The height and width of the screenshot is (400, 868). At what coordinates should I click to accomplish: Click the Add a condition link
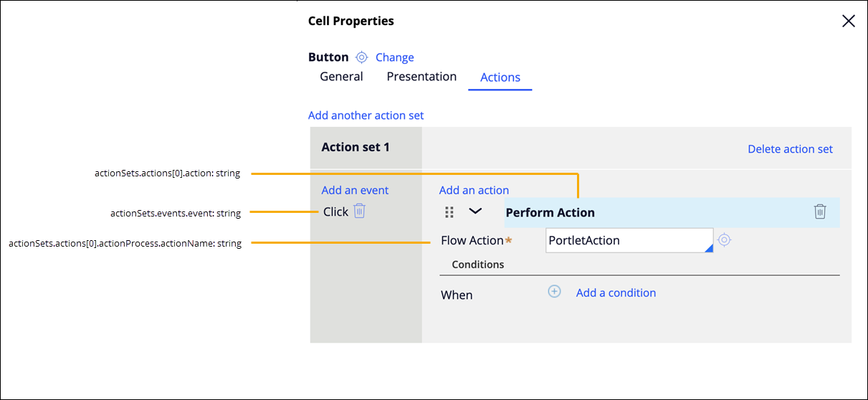616,292
